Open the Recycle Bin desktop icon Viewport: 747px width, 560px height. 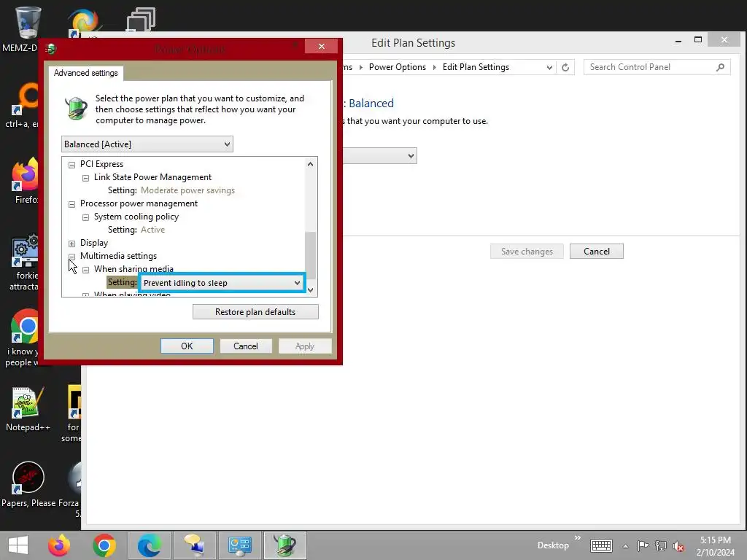tap(27, 23)
